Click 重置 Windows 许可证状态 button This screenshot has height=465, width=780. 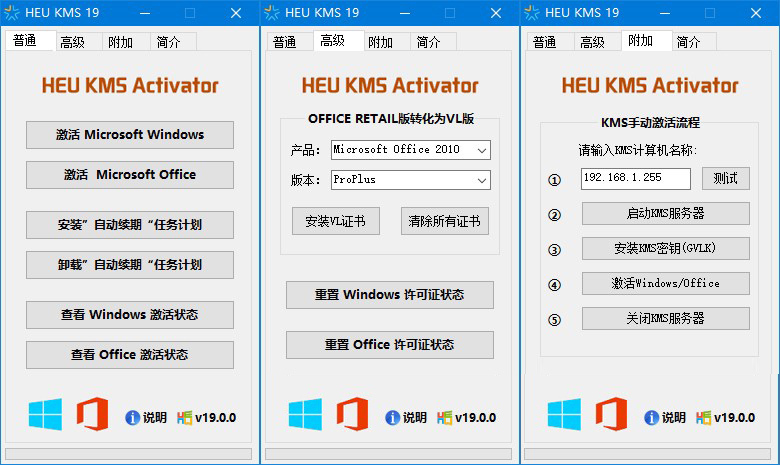(390, 295)
